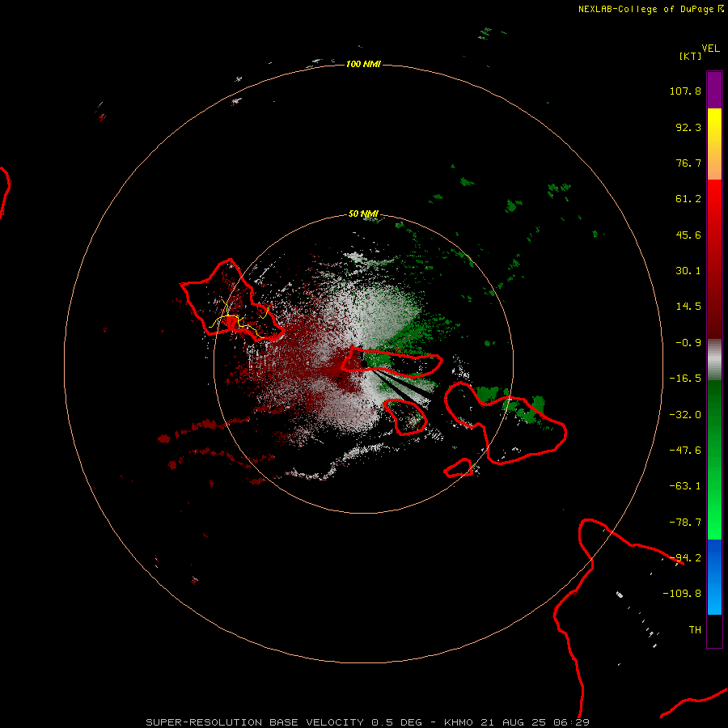
Task: Click the -32.0 velocity scale value
Action: (x=685, y=415)
